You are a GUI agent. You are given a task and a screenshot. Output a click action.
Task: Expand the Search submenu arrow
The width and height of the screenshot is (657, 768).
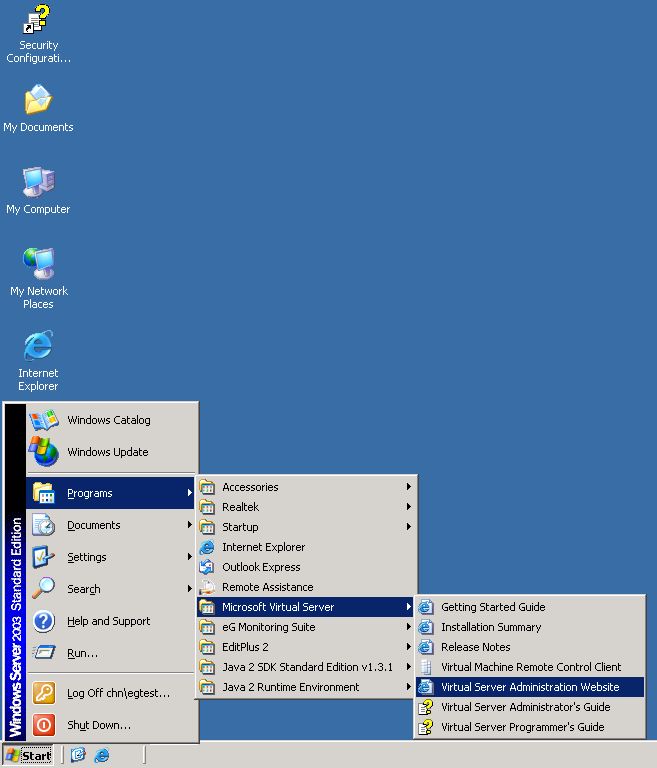(190, 589)
